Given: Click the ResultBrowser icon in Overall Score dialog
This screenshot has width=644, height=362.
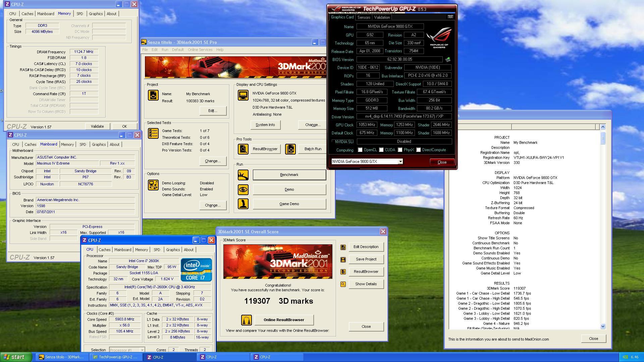Looking at the screenshot, I should tap(343, 272).
